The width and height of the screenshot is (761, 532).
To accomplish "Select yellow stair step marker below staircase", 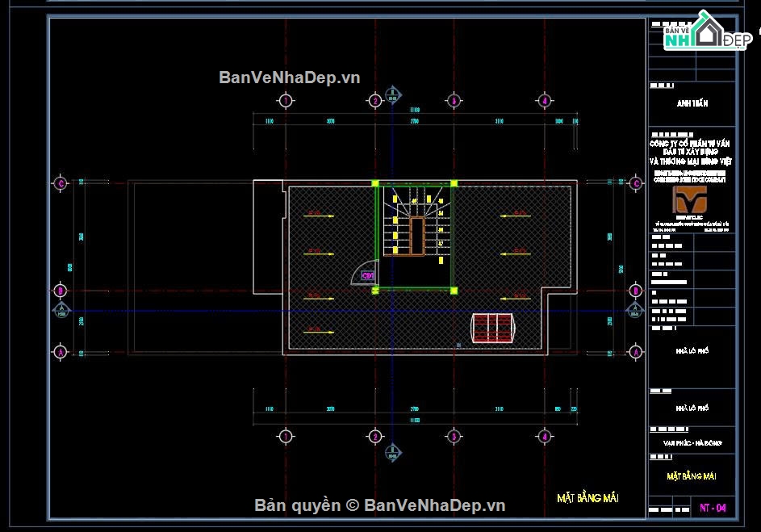I will coord(441,261).
